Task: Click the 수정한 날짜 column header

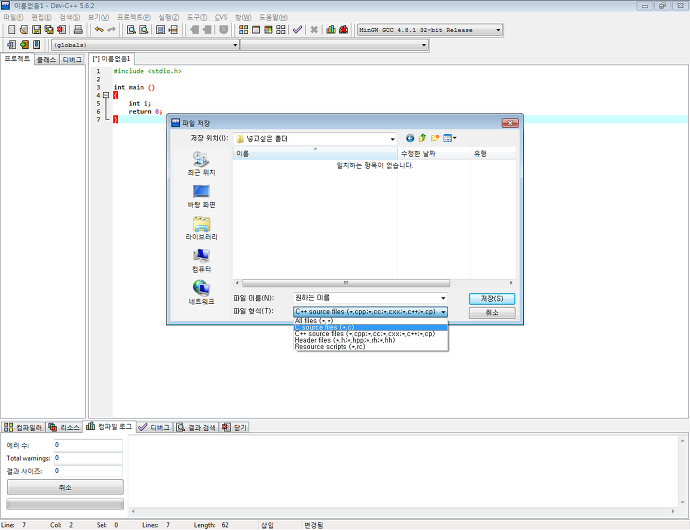Action: pos(434,154)
